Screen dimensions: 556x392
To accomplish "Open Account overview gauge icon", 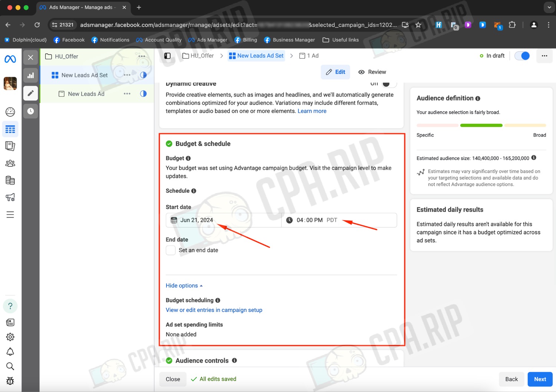I will [x=10, y=112].
